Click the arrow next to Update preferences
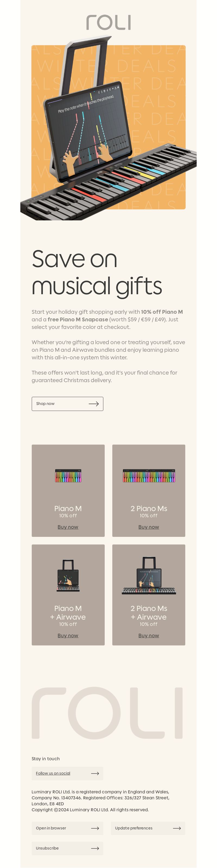 (x=177, y=828)
